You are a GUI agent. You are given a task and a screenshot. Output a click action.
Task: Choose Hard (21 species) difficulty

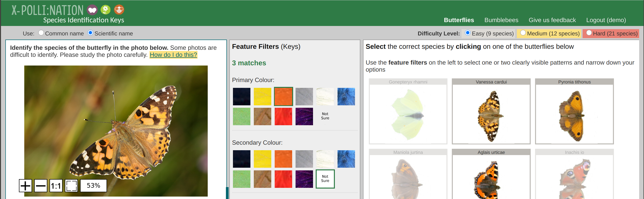tap(589, 33)
